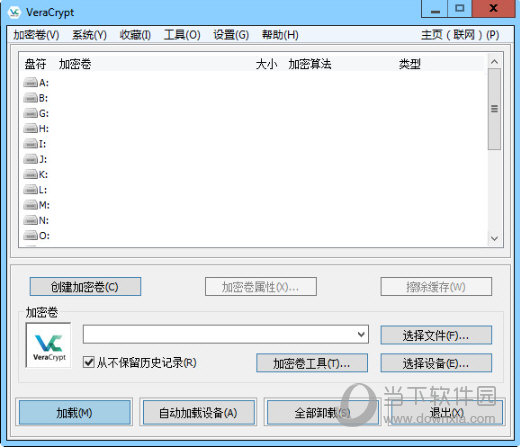Maximize the VeraCrypt window
This screenshot has height=448, width=520.
pos(460,9)
